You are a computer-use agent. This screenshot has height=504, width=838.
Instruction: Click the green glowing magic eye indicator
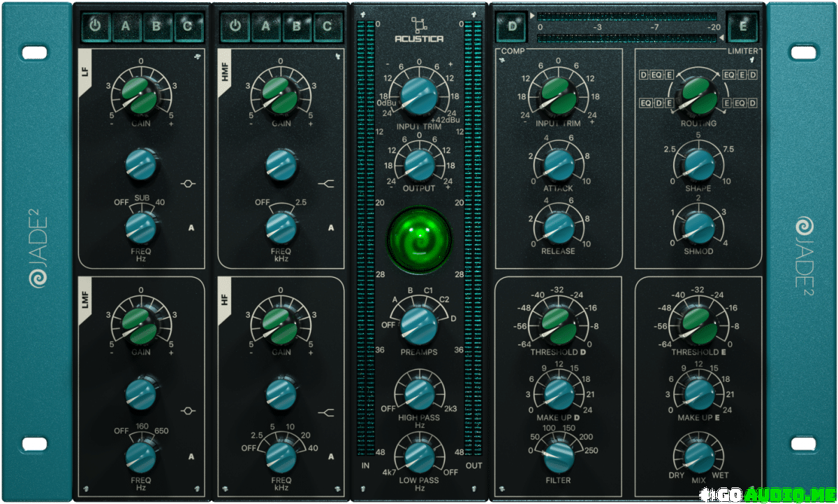click(419, 239)
